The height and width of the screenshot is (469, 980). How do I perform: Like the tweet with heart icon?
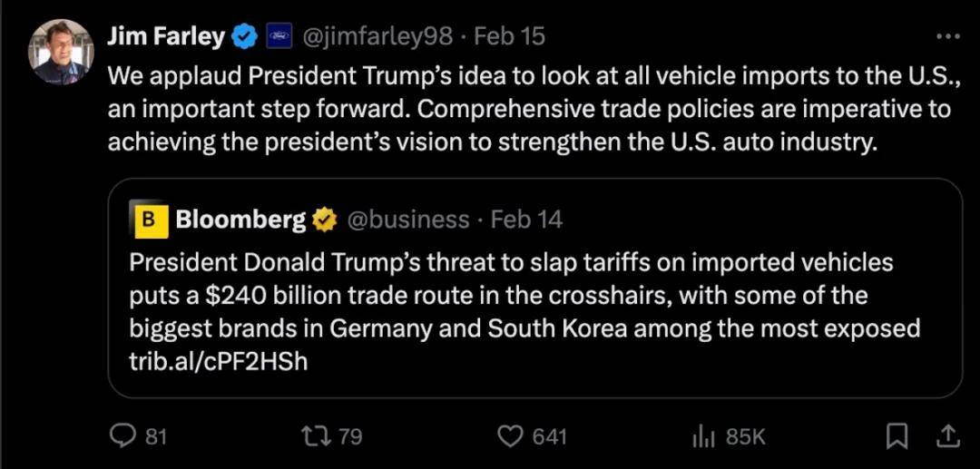(x=512, y=436)
